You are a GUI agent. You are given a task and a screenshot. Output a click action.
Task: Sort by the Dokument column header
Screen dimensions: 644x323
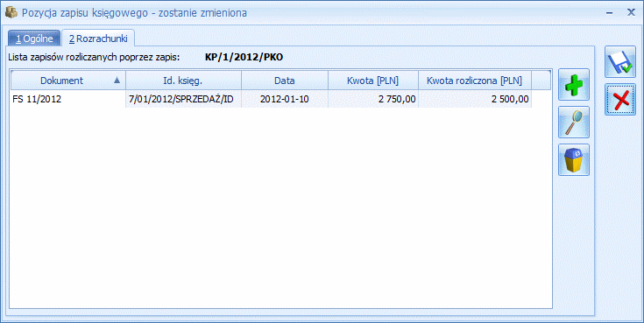tap(68, 81)
